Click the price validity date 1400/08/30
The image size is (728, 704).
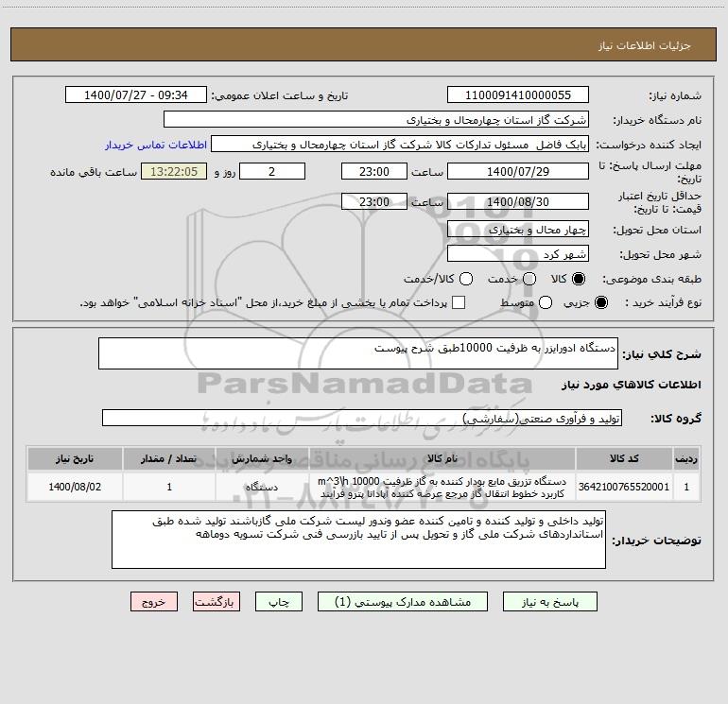(518, 201)
